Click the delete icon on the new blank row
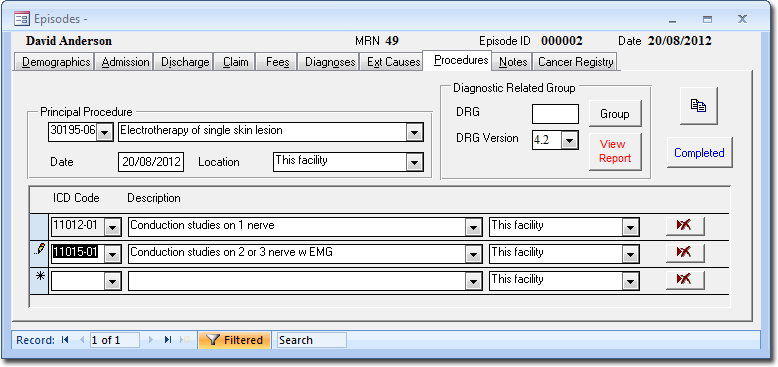Viewport: 778px width, 367px height. point(685,279)
